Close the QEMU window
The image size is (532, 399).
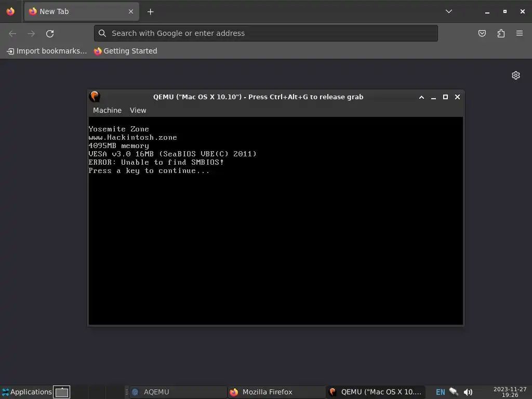tap(457, 97)
